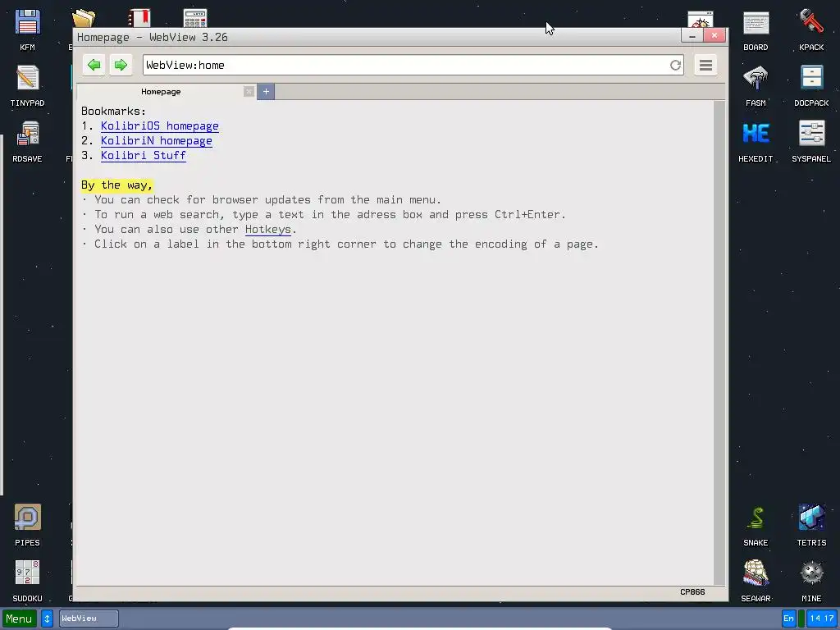Launch the MINE minesweeper icon

(811, 582)
